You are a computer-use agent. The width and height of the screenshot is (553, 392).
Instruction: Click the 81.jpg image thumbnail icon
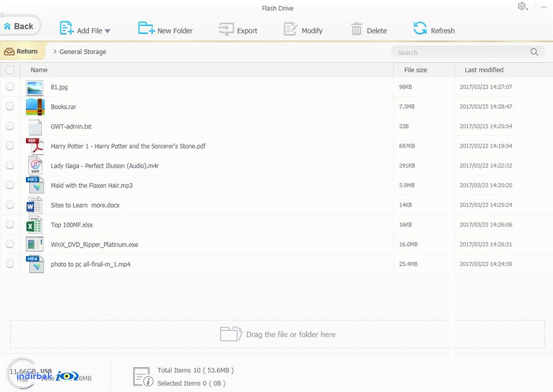click(34, 88)
